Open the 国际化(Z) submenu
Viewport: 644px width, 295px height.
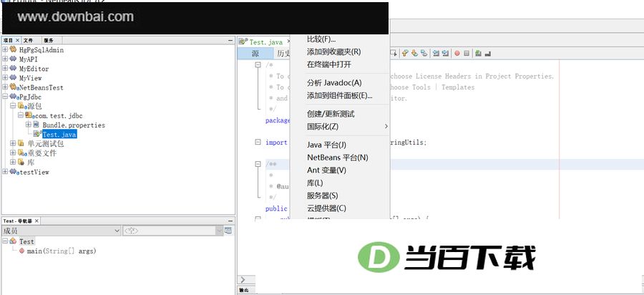(340, 127)
